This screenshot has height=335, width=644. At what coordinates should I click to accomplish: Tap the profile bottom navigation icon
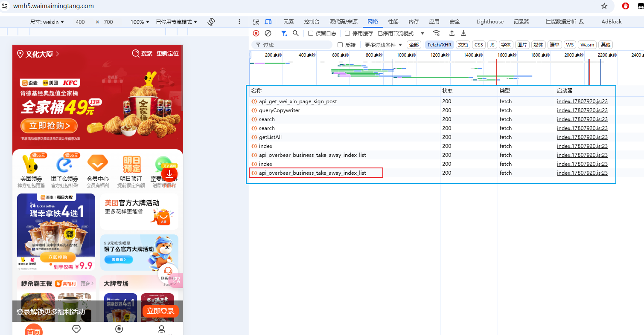[162, 329]
